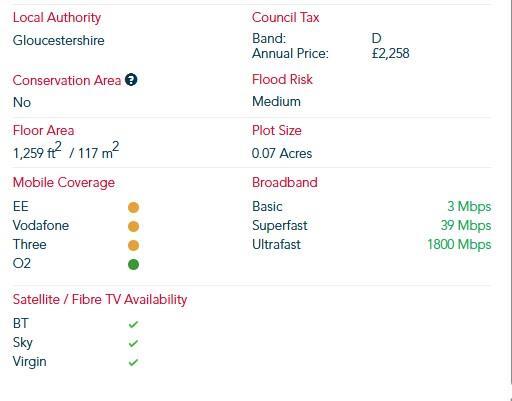Viewport: 512px width, 401px height.
Task: Click the Flood Risk heading
Action: 282,79
